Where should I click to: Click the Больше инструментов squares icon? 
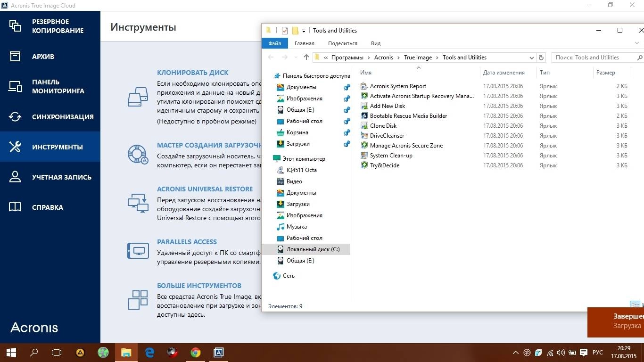(x=138, y=300)
